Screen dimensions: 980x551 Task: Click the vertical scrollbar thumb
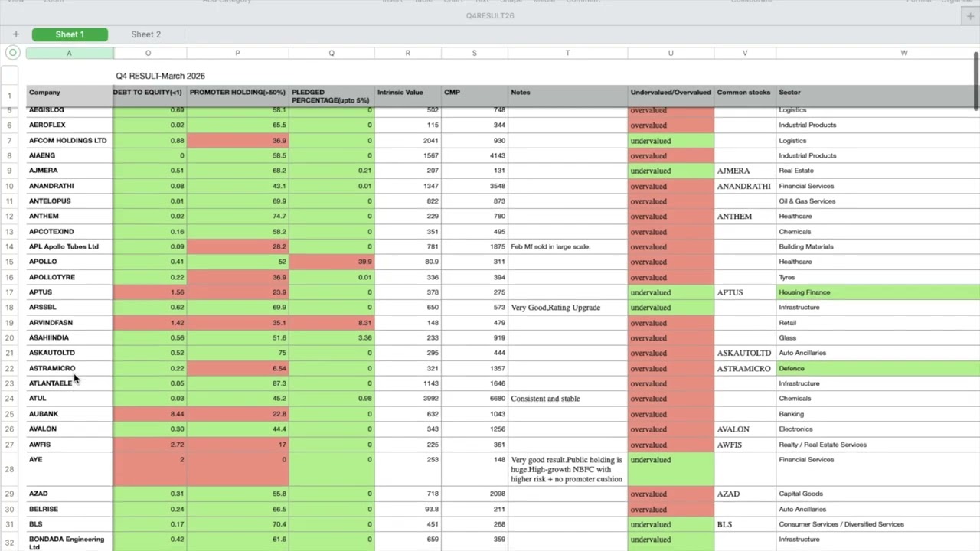click(x=976, y=80)
